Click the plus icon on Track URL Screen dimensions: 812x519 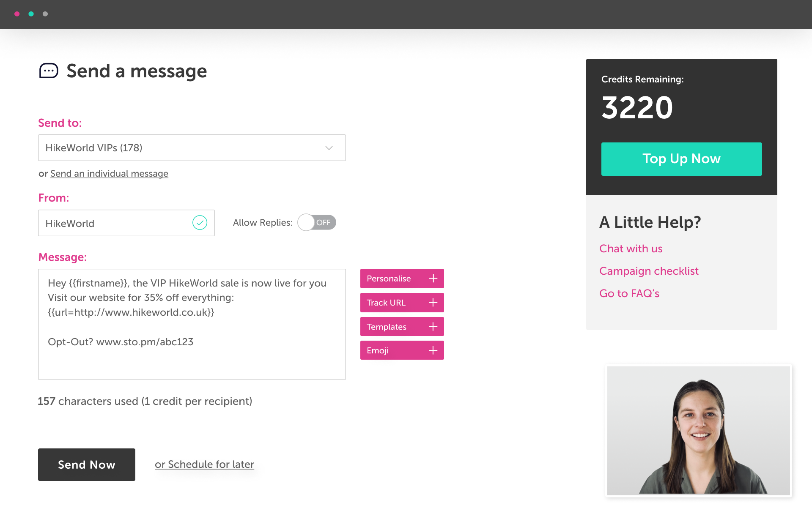[433, 303]
